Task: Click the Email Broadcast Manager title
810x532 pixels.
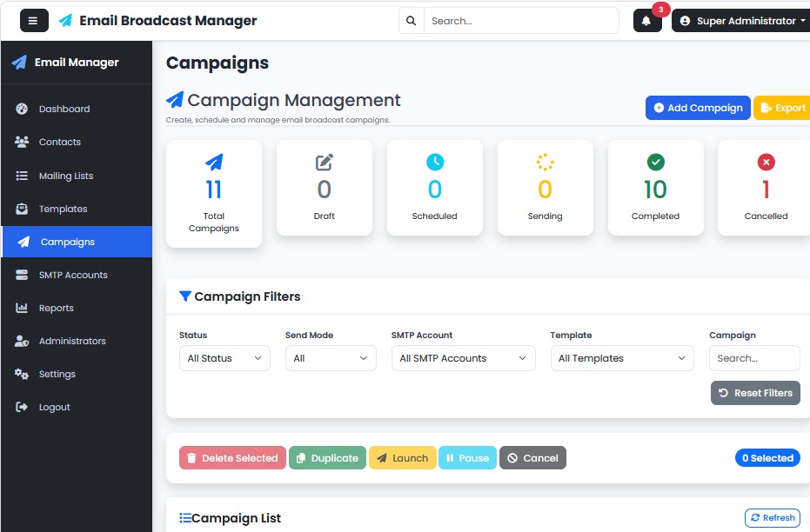Action: coord(168,21)
